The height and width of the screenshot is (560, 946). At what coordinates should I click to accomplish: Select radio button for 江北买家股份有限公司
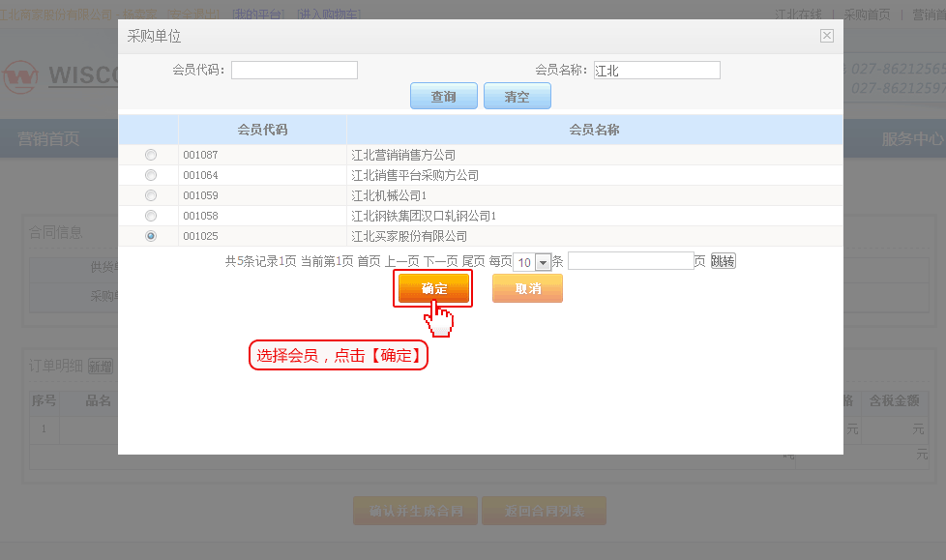150,236
